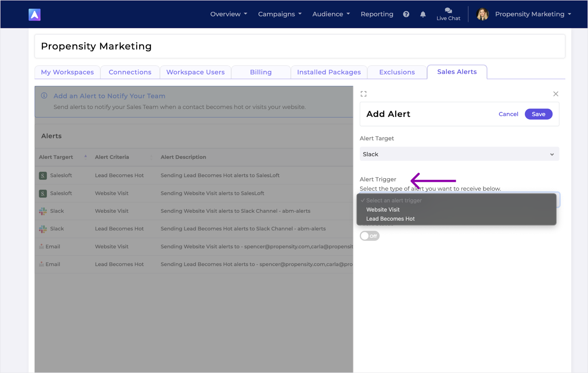This screenshot has height=373, width=588.
Task: Close the Add Alert panel
Action: [556, 94]
